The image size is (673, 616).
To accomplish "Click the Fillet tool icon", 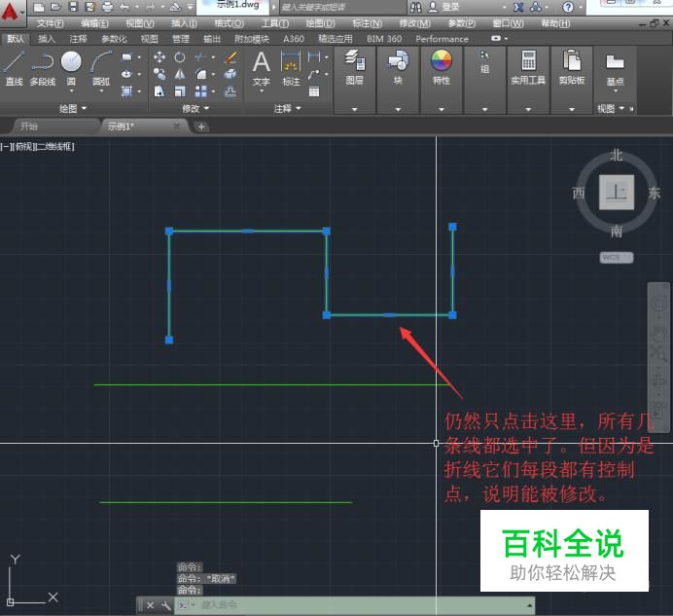I will coord(200,74).
